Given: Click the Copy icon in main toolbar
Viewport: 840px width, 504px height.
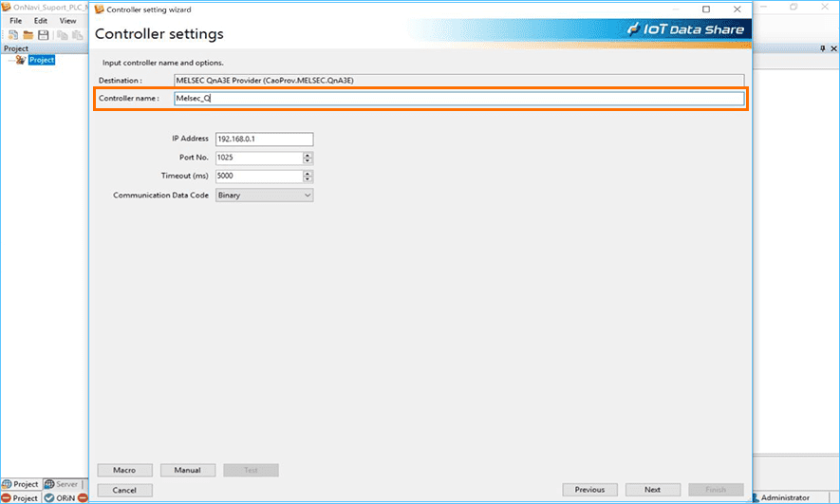Looking at the screenshot, I should click(x=63, y=35).
